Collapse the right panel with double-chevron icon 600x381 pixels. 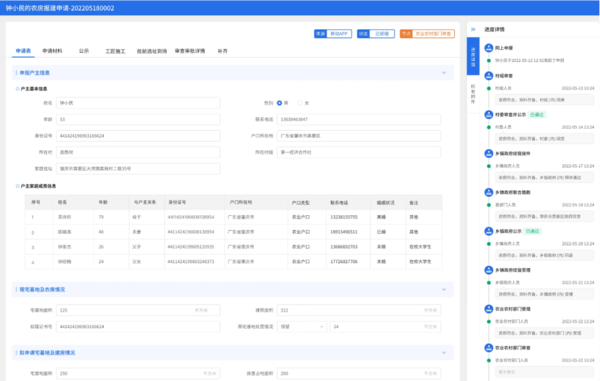(x=473, y=29)
